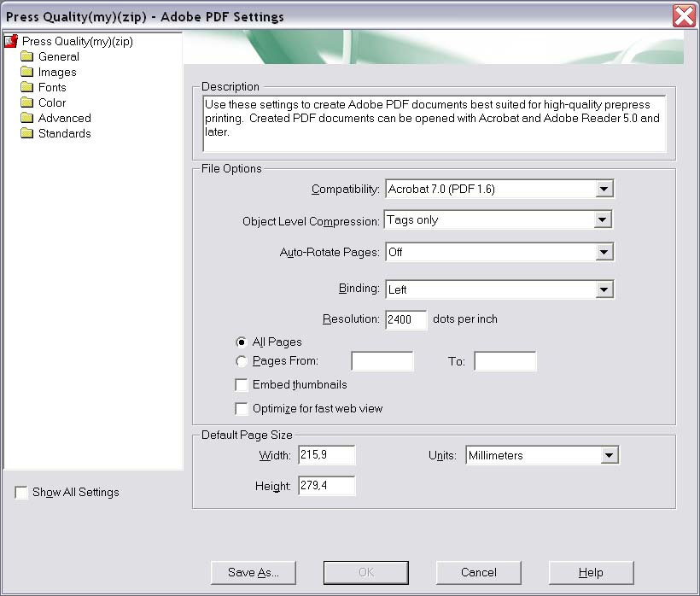Viewport: 700px width, 596px height.
Task: Open the Auto-Rotate Pages dropdown
Action: (x=499, y=252)
